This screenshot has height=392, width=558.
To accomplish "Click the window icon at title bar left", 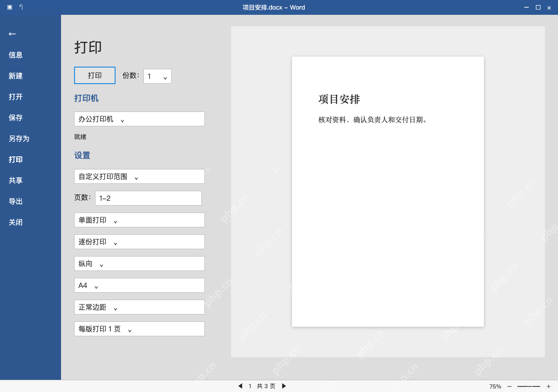I will tap(10, 7).
